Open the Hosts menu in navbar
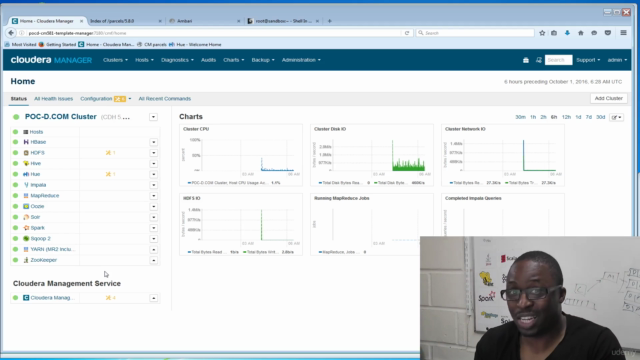Viewport: 640px width, 360px height. point(144,60)
